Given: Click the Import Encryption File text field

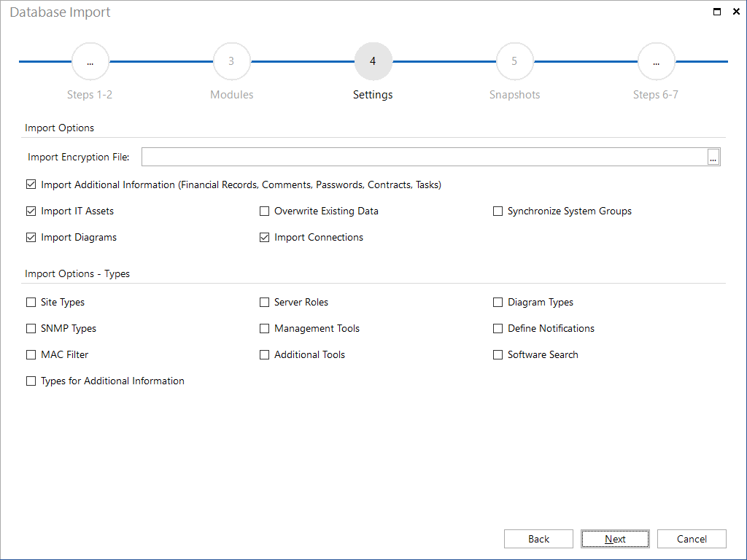Looking at the screenshot, I should click(424, 157).
